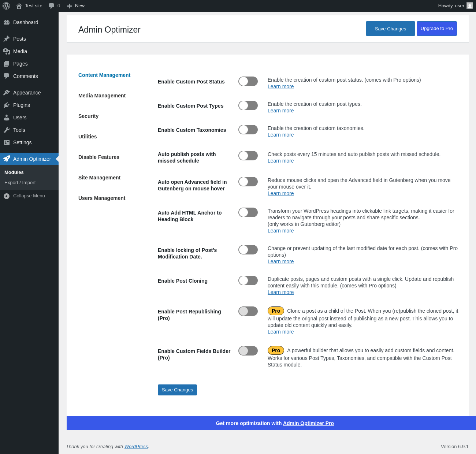Open the comments bubble icon in admin bar
Image resolution: width=476 pixels, height=454 pixels.
52,6
